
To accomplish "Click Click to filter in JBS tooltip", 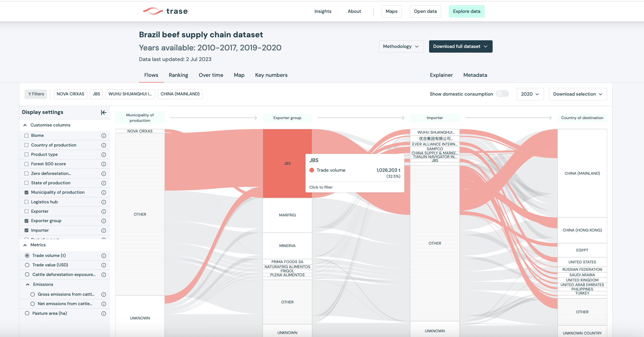I will [321, 187].
